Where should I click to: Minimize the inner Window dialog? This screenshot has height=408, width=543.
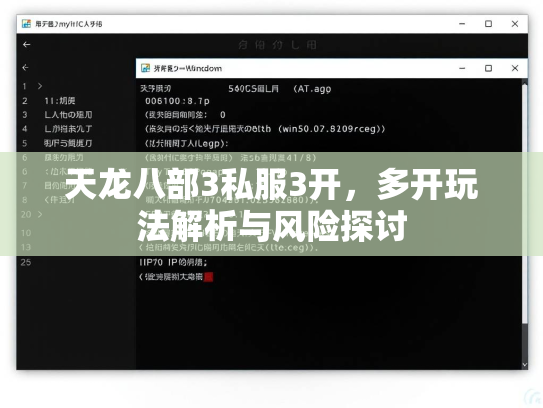click(462, 68)
